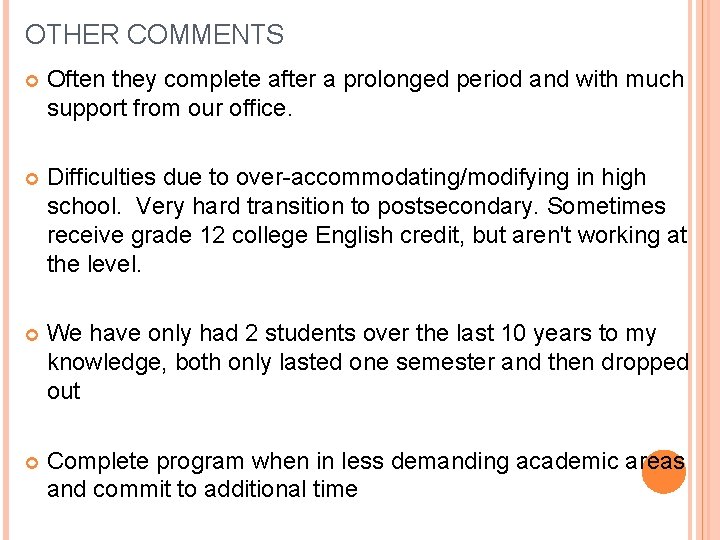Click the pink vertical border on left edge

click(x=6, y=270)
